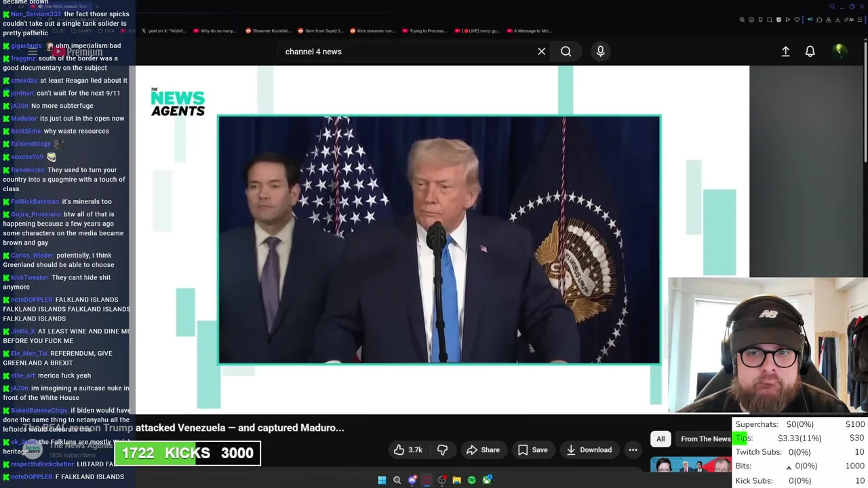Screen dimensions: 868x488
Task: Share the video using the Share button
Action: 483,449
